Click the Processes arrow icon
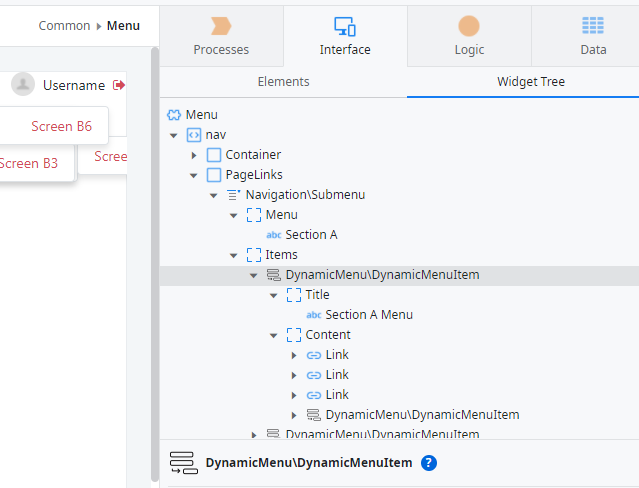Image resolution: width=639 pixels, height=488 pixels. point(221,26)
